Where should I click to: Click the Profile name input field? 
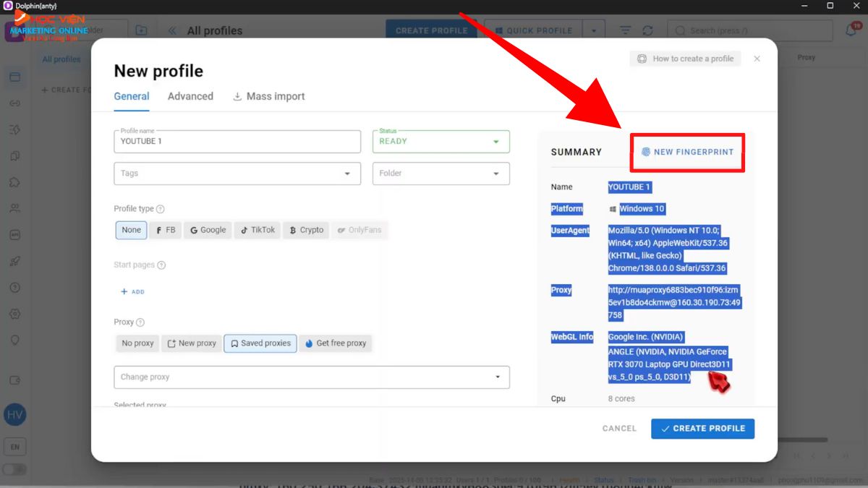237,142
